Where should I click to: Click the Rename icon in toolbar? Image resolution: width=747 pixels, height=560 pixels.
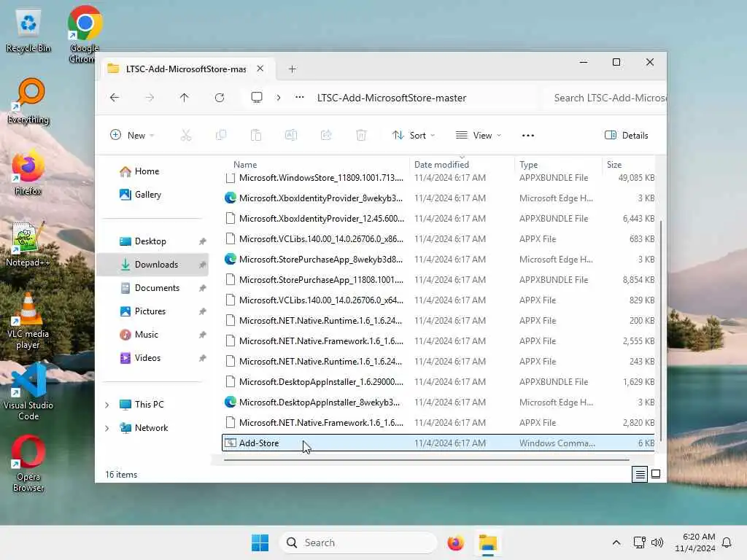[291, 135]
